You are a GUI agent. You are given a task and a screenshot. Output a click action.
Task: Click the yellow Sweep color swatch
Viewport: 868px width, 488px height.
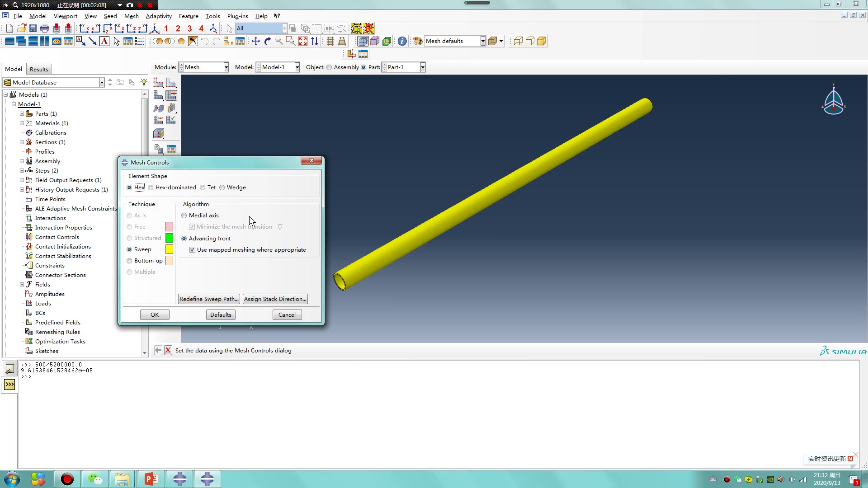pos(169,249)
